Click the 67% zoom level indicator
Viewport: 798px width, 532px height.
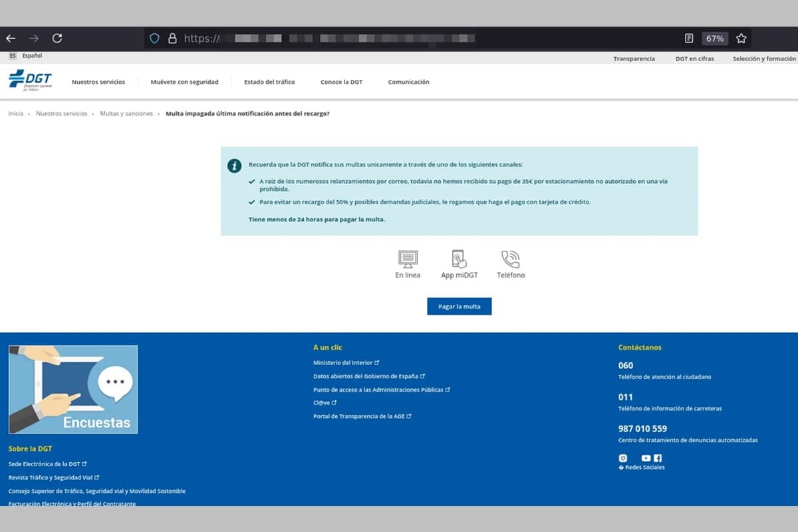click(715, 39)
